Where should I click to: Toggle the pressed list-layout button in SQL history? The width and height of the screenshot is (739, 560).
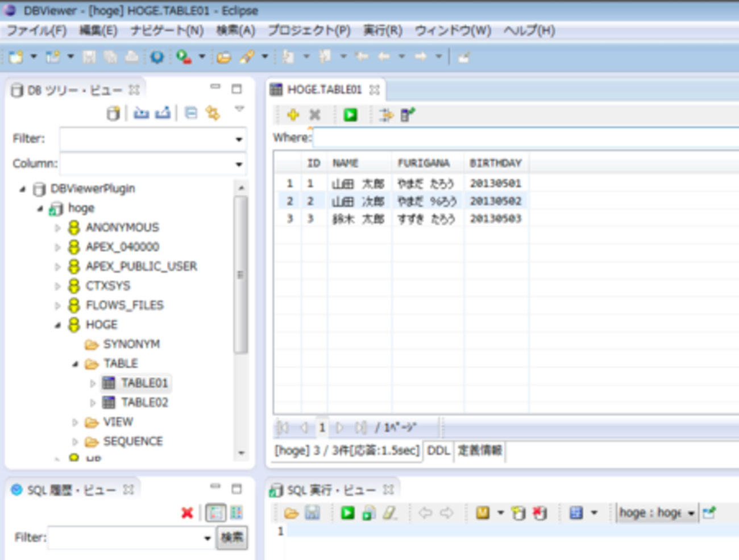(215, 513)
